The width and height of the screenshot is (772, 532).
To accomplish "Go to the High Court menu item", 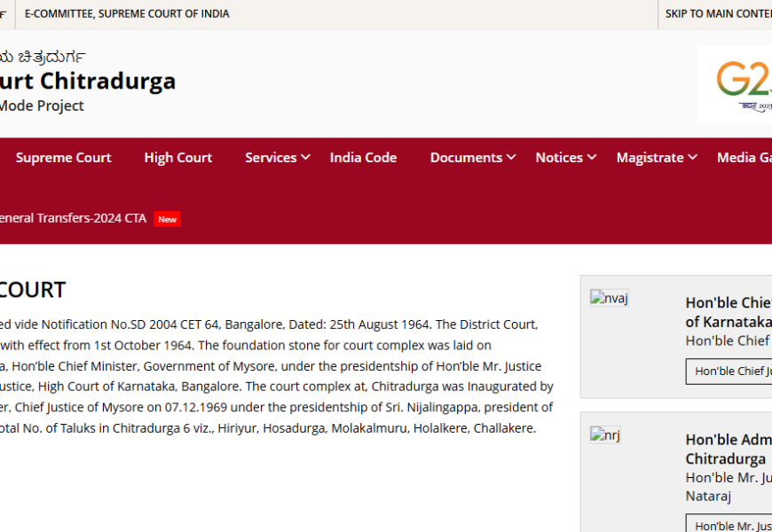I will (x=177, y=158).
